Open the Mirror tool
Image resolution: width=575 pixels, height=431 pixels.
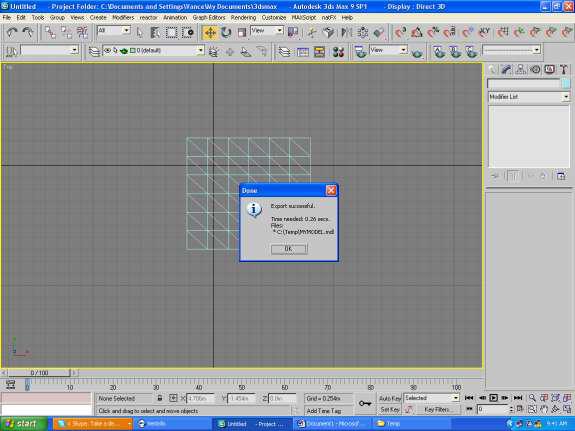click(346, 33)
